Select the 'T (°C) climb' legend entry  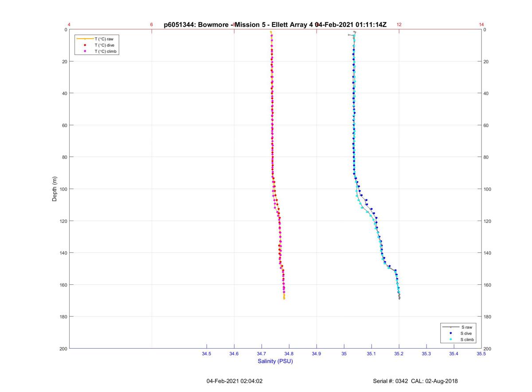[106, 51]
